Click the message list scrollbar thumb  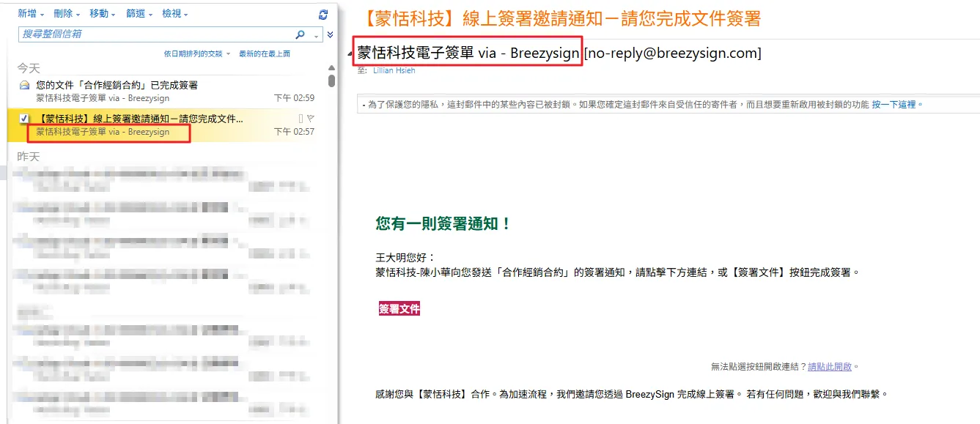[x=332, y=81]
